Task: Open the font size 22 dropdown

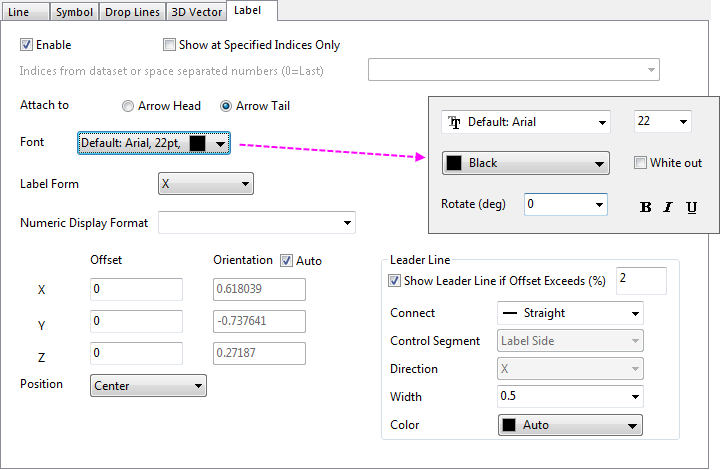Action: tap(662, 122)
